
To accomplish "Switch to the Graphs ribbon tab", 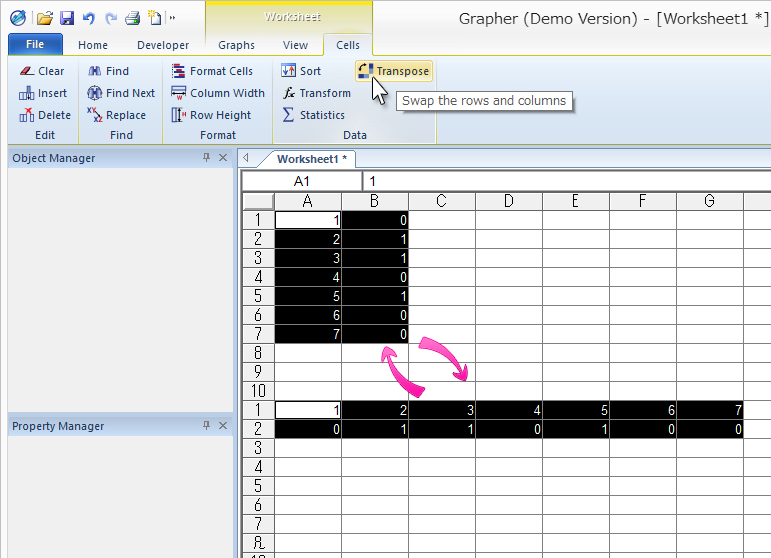I will tap(236, 45).
